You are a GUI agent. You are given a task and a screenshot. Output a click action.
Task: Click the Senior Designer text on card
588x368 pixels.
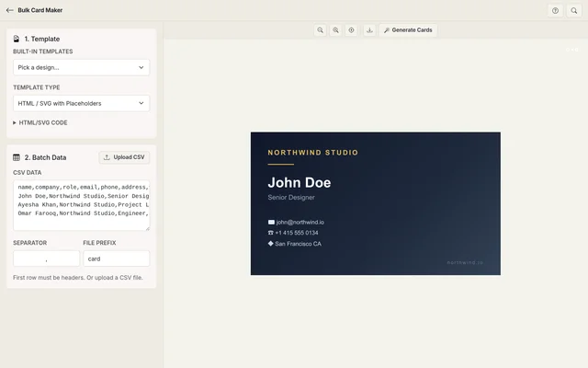tap(291, 198)
